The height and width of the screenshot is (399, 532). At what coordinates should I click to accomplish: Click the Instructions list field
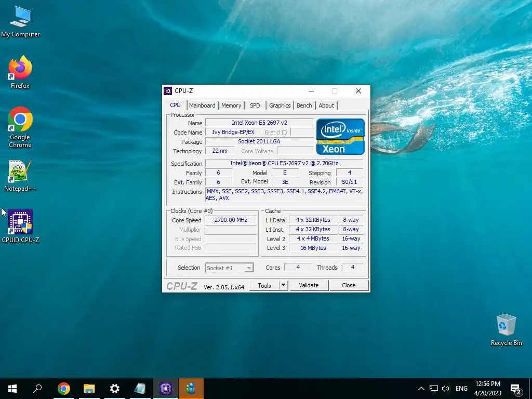pyautogui.click(x=284, y=195)
